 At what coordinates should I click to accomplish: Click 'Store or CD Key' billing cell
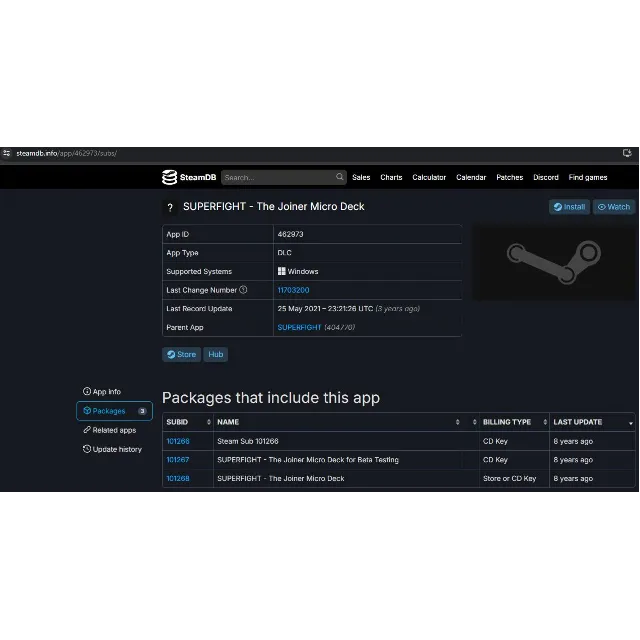(509, 478)
